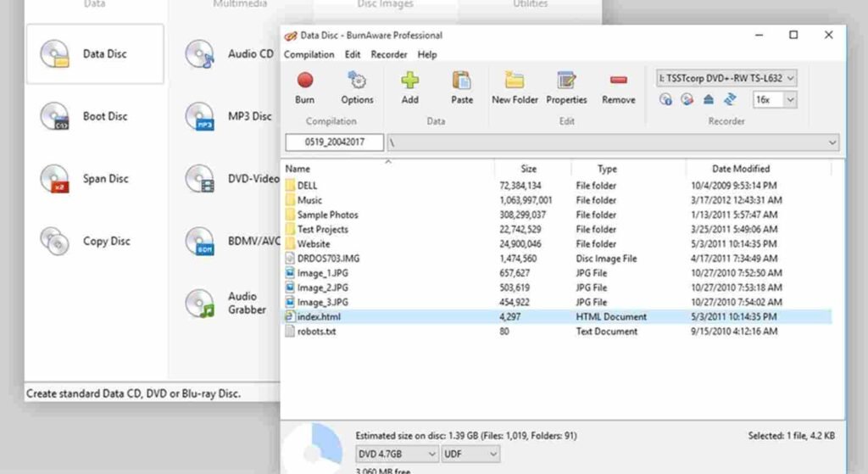Eject the disc tray
This screenshot has height=474, width=868.
click(x=709, y=100)
